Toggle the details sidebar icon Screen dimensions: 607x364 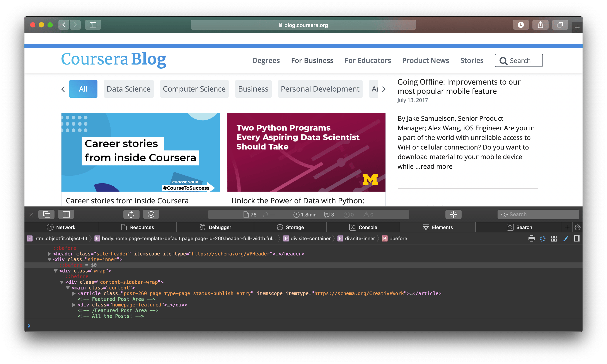pos(576,238)
